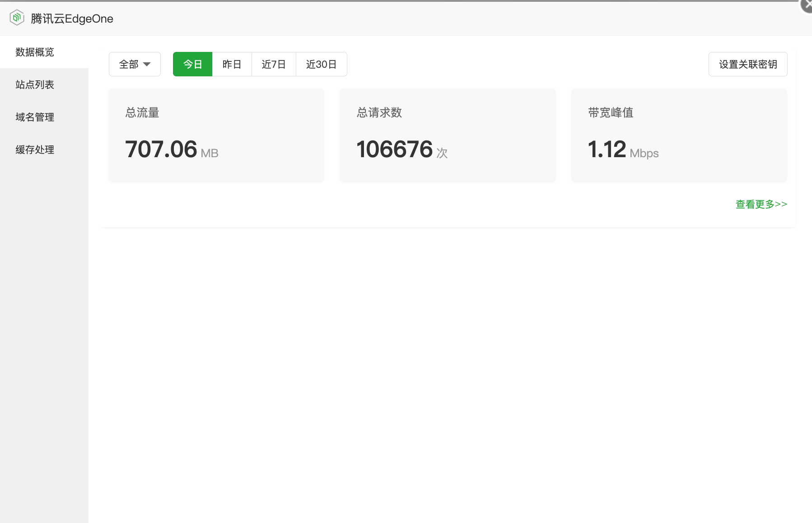This screenshot has height=523, width=812.
Task: Open 域名管理 from the sidebar
Action: point(35,117)
